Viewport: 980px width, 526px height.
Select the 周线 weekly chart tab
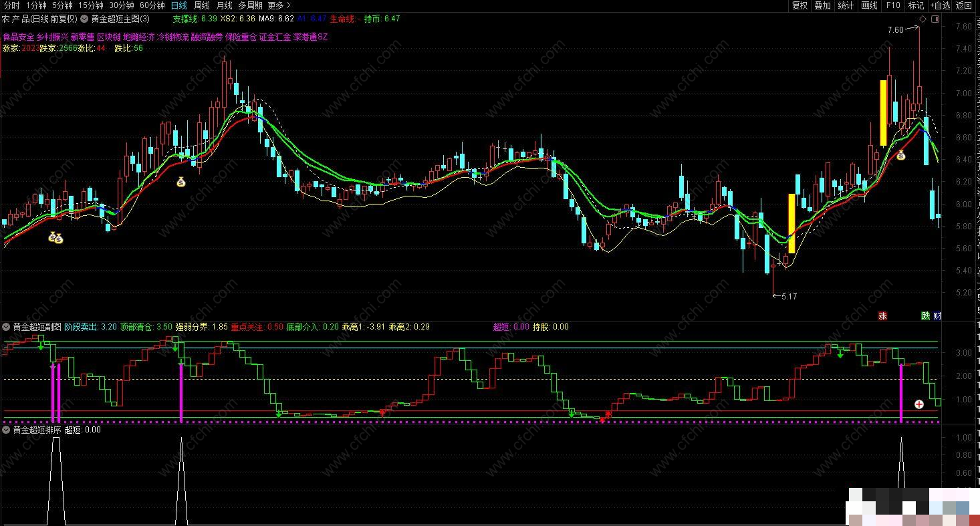[202, 5]
